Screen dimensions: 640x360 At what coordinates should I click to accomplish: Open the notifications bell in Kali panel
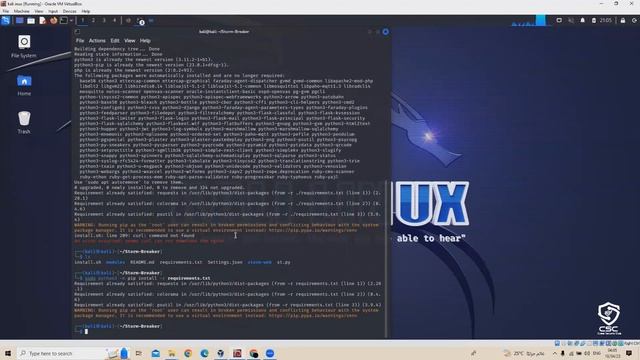coord(582,20)
